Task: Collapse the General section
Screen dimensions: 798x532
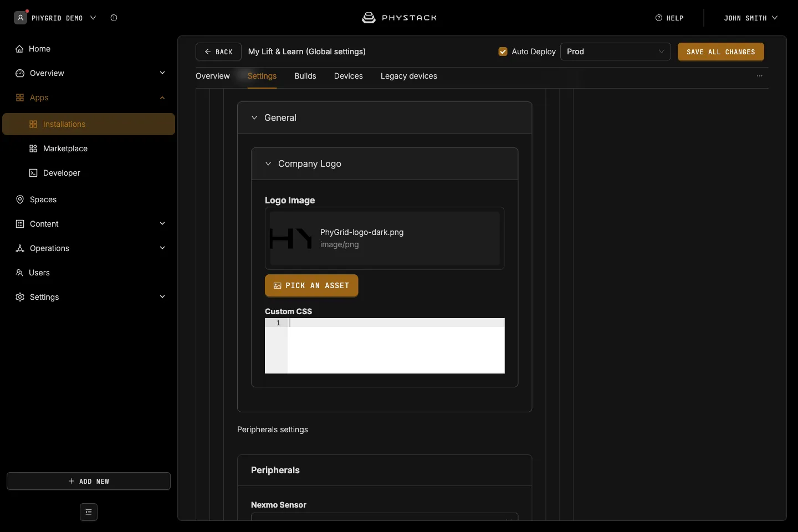Action: tap(254, 117)
